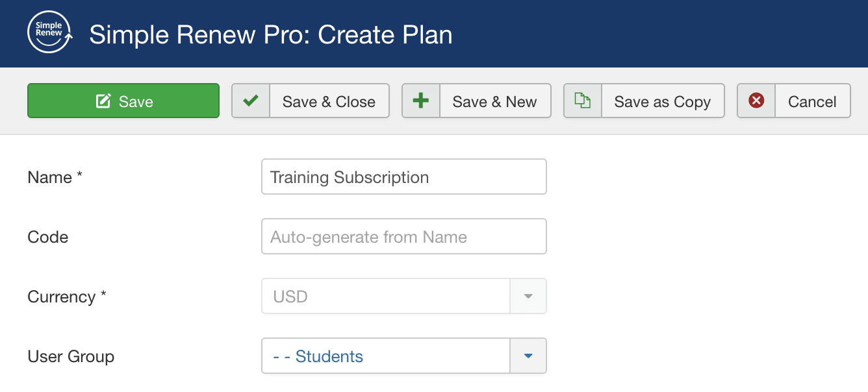This screenshot has height=392, width=868.
Task: Click the red X cancel icon
Action: (756, 101)
